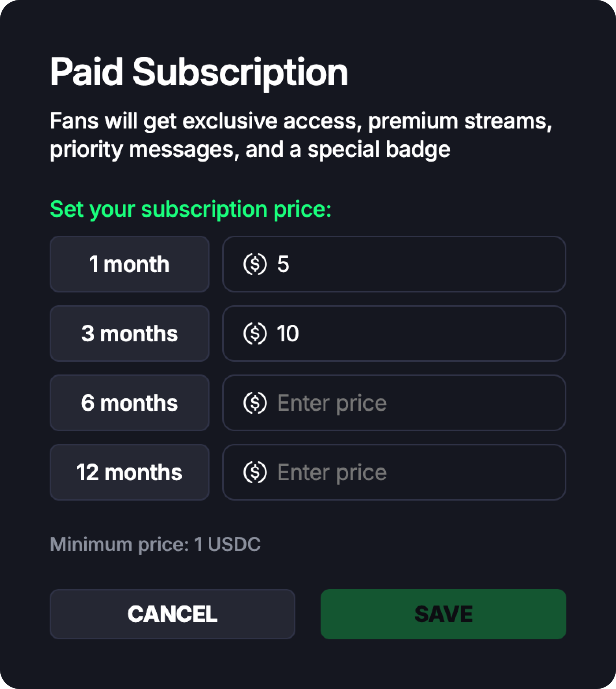The width and height of the screenshot is (616, 689).
Task: Choose the 6 months duration button
Action: click(129, 403)
